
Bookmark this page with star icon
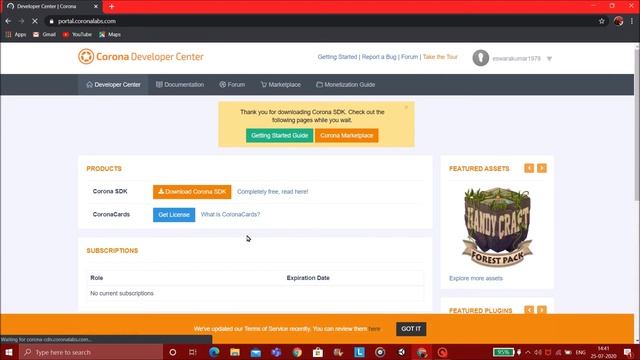(601, 21)
